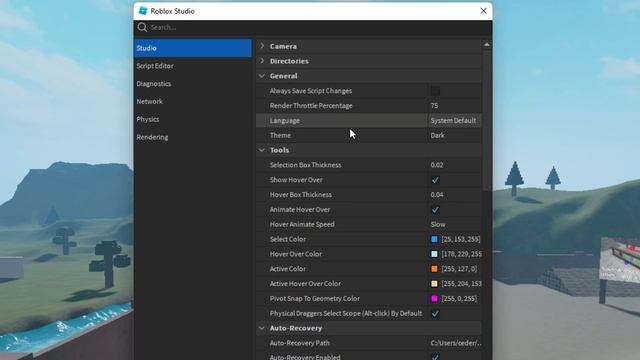This screenshot has height=360, width=640.
Task: Click the Auto-Recovery Path label
Action: [x=300, y=343]
